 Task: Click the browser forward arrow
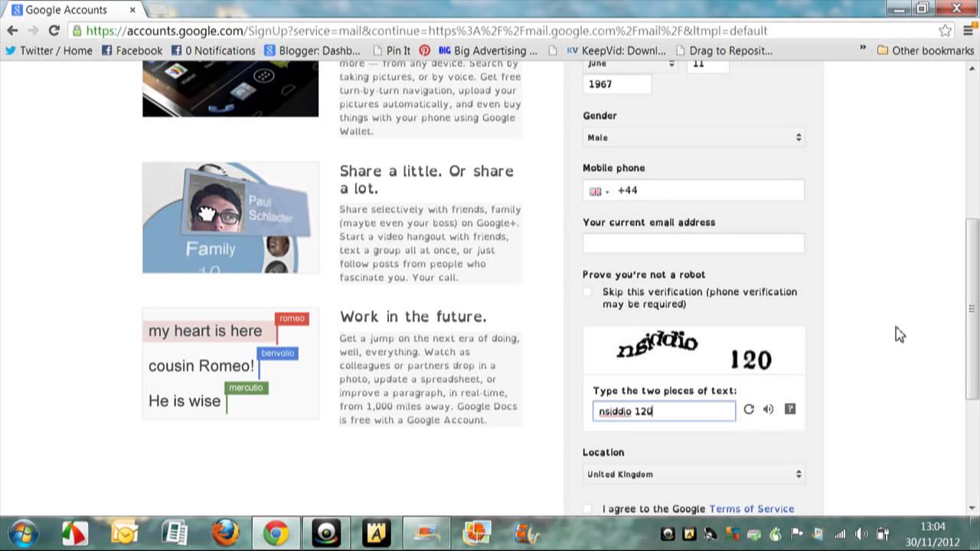(x=33, y=31)
